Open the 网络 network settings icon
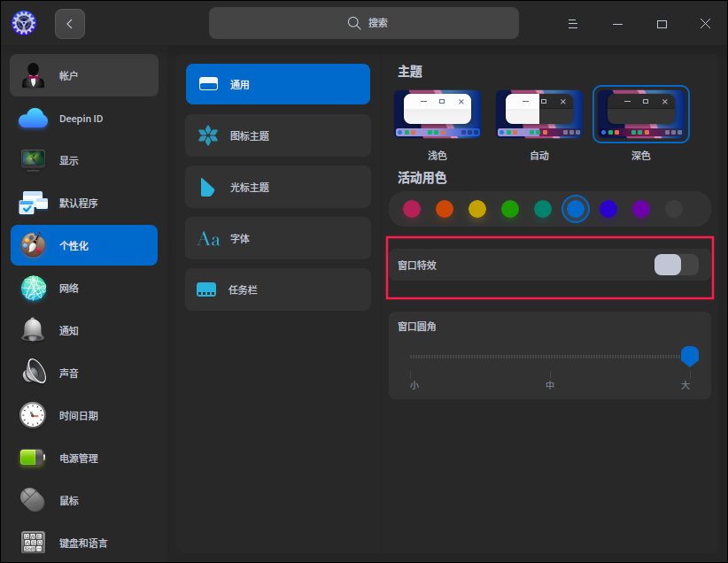The image size is (728, 563). [x=33, y=288]
